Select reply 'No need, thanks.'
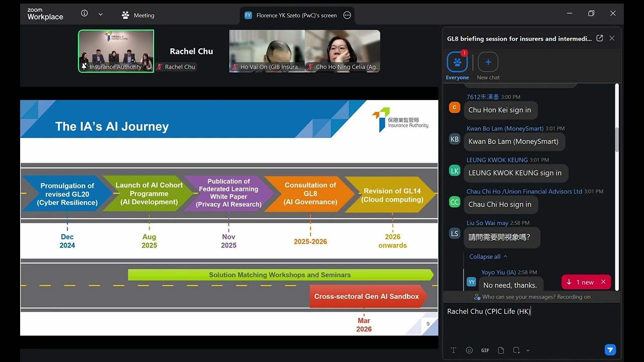 tap(510, 285)
